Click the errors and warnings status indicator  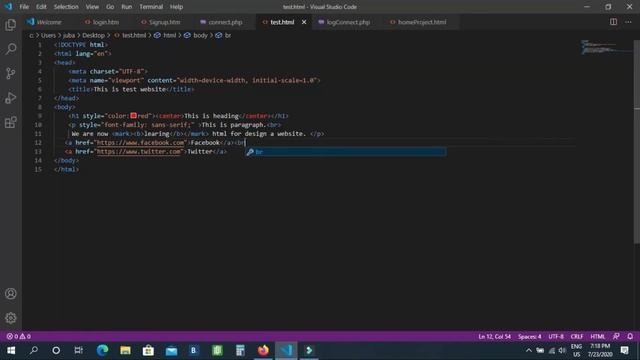coord(19,336)
